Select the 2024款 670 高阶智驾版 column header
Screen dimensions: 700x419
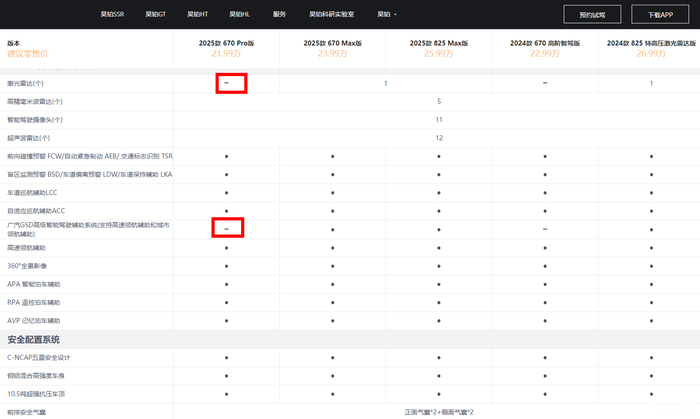pyautogui.click(x=545, y=44)
